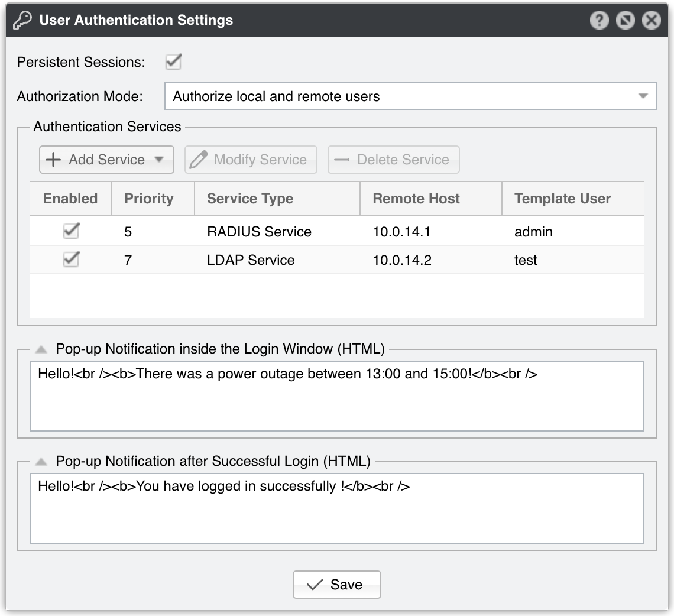Image resolution: width=674 pixels, height=616 pixels.
Task: Click the help question mark icon
Action: click(599, 21)
